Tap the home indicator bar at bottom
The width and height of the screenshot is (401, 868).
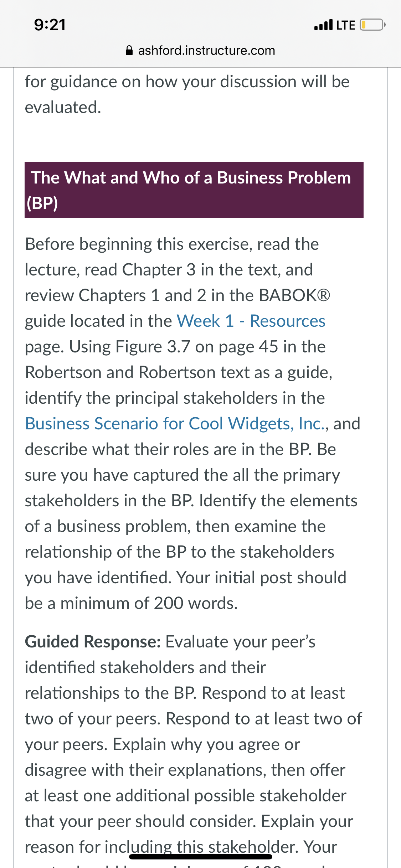tap(201, 857)
